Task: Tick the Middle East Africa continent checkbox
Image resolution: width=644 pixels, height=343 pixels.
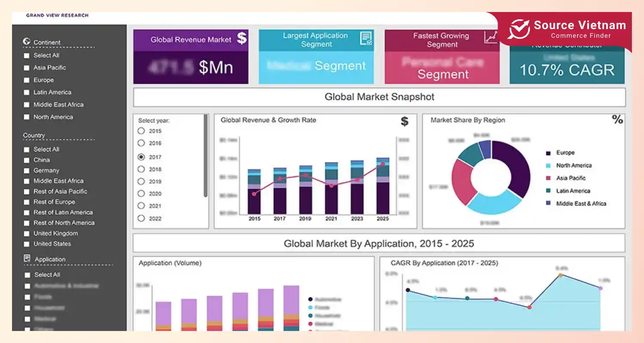Action: [x=27, y=105]
